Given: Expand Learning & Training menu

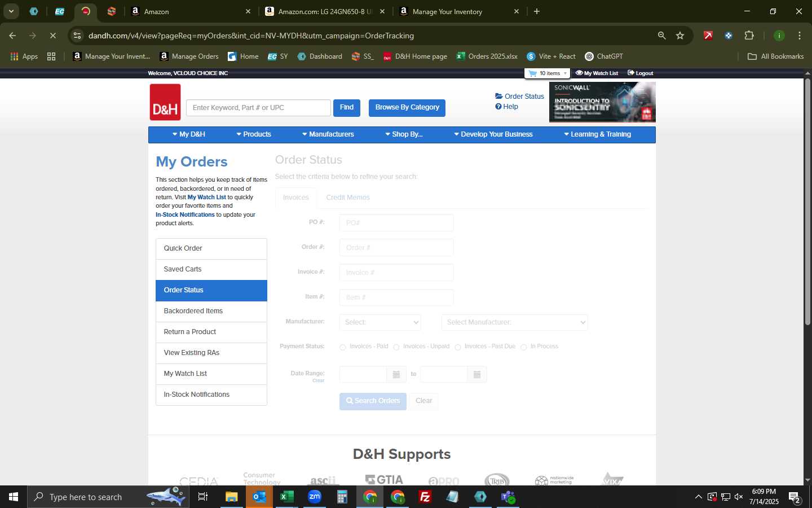Looking at the screenshot, I should pyautogui.click(x=598, y=134).
